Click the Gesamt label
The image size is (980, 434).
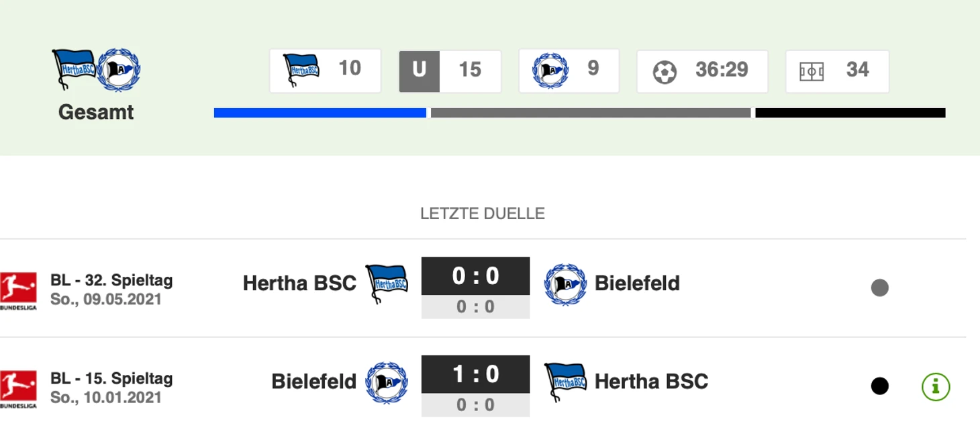[96, 112]
